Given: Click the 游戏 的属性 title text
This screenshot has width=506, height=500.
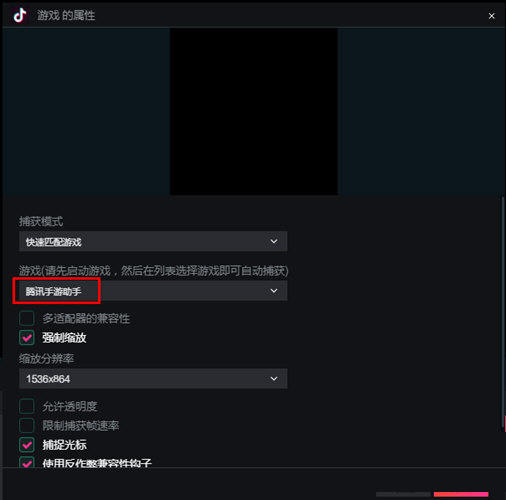Looking at the screenshot, I should click(66, 15).
